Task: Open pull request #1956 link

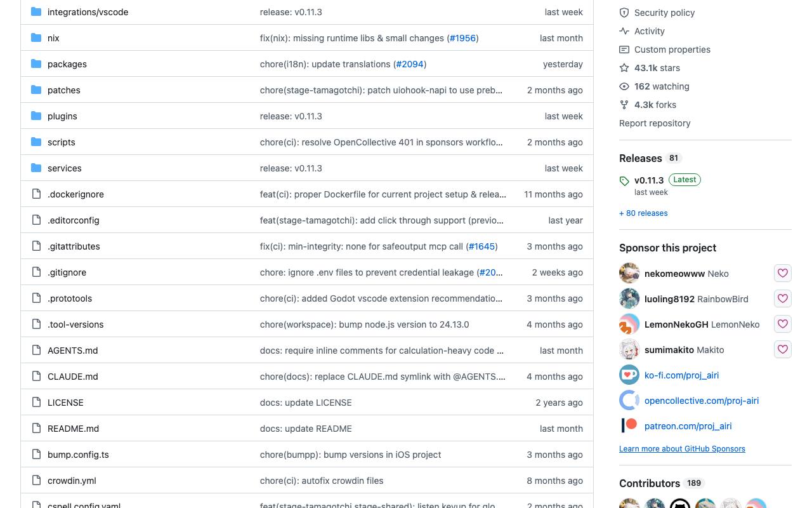Action: tap(462, 38)
